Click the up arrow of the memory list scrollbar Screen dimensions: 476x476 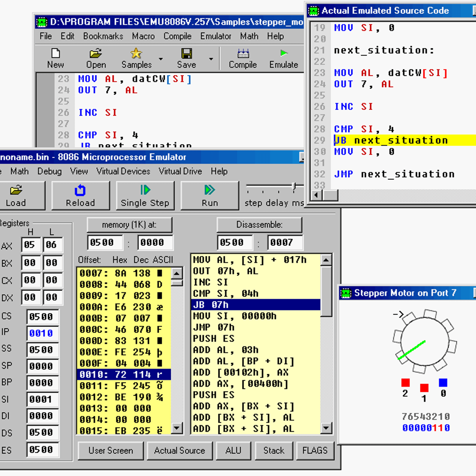pos(177,273)
